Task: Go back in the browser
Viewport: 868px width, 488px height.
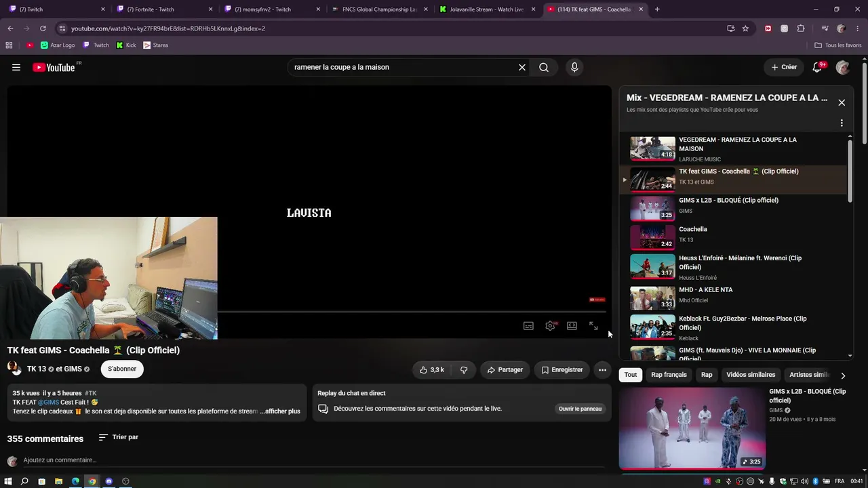Action: point(10,28)
